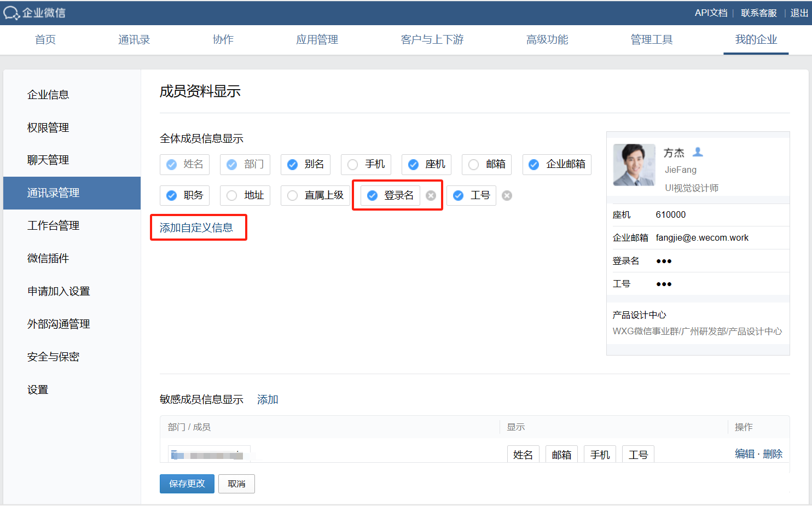Click the 成员资料显示 heading
Screen dimensions: 812x506
point(200,91)
